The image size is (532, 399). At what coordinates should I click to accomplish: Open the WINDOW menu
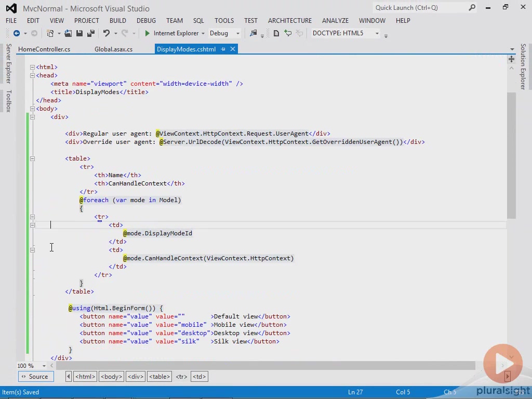(x=372, y=21)
